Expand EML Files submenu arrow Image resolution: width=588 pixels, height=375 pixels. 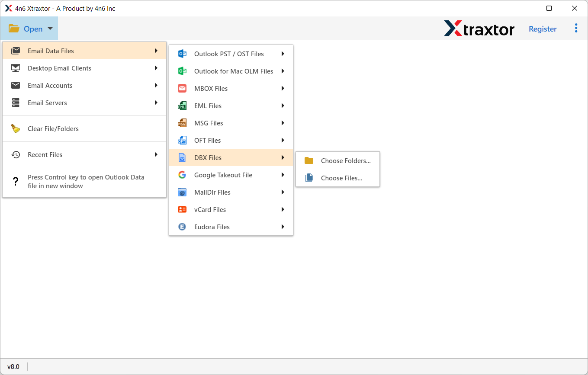coord(283,106)
